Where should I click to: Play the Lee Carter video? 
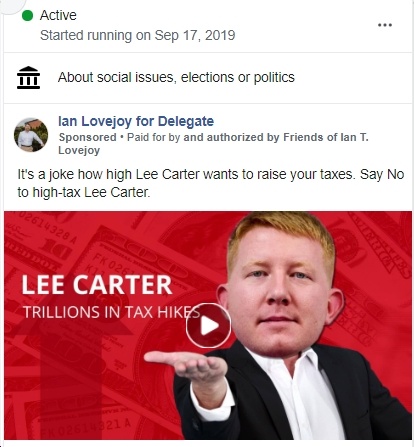click(x=208, y=326)
